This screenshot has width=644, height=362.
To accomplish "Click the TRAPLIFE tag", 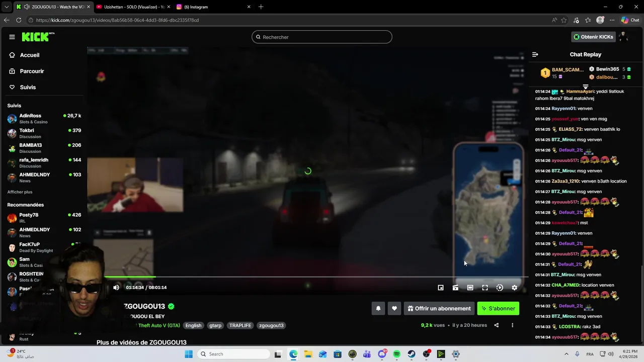I will pyautogui.click(x=240, y=325).
